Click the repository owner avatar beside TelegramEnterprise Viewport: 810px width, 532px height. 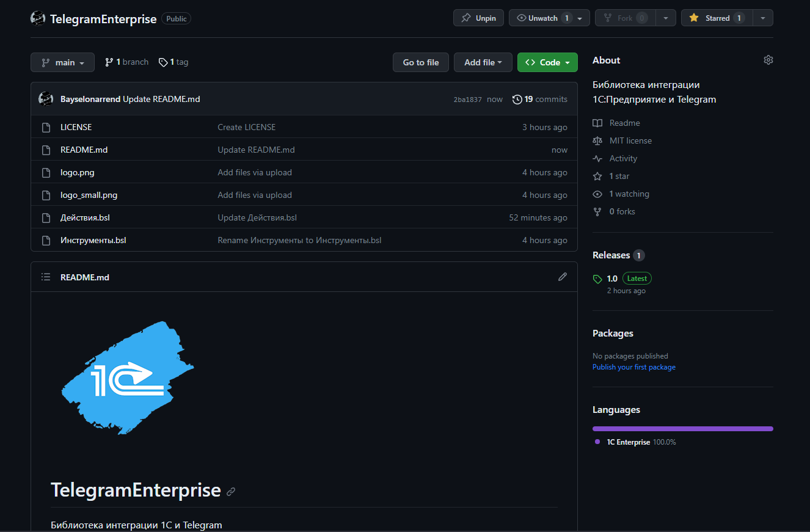pos(38,18)
